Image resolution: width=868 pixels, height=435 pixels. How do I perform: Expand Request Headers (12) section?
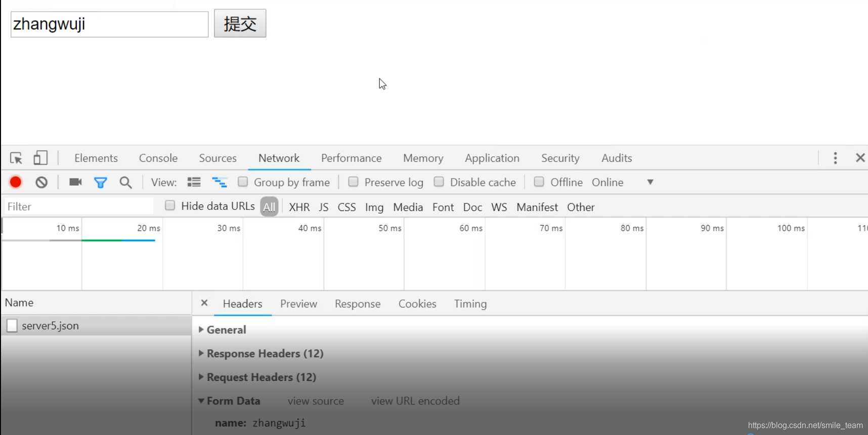[x=257, y=377]
